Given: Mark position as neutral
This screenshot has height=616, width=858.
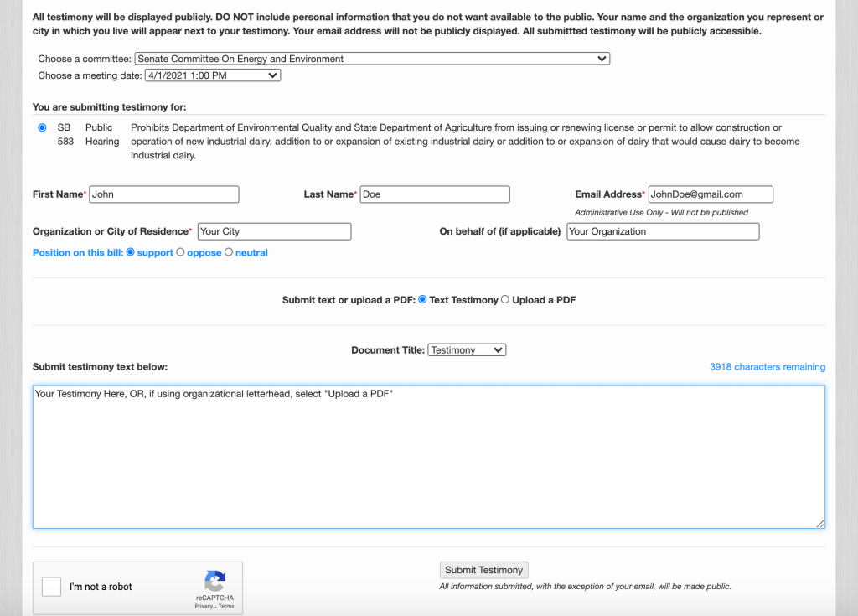Looking at the screenshot, I should pyautogui.click(x=229, y=252).
